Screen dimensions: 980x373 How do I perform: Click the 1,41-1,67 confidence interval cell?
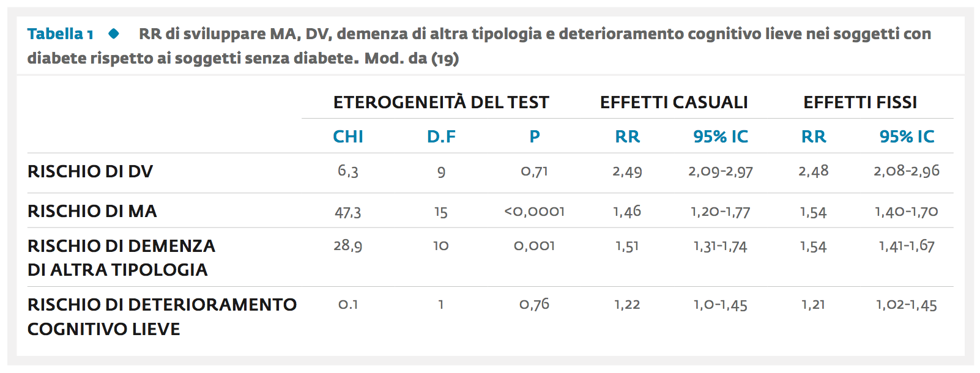coord(907,246)
